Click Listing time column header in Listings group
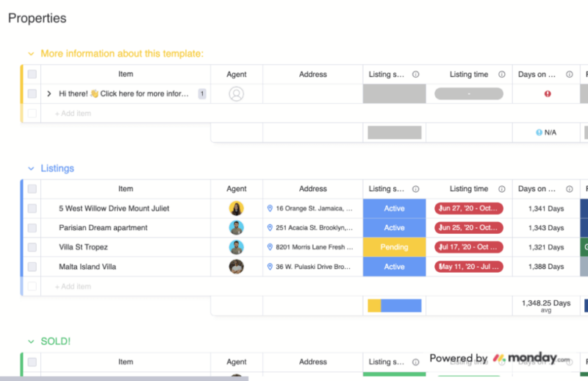This screenshot has height=381, width=588. [x=469, y=189]
